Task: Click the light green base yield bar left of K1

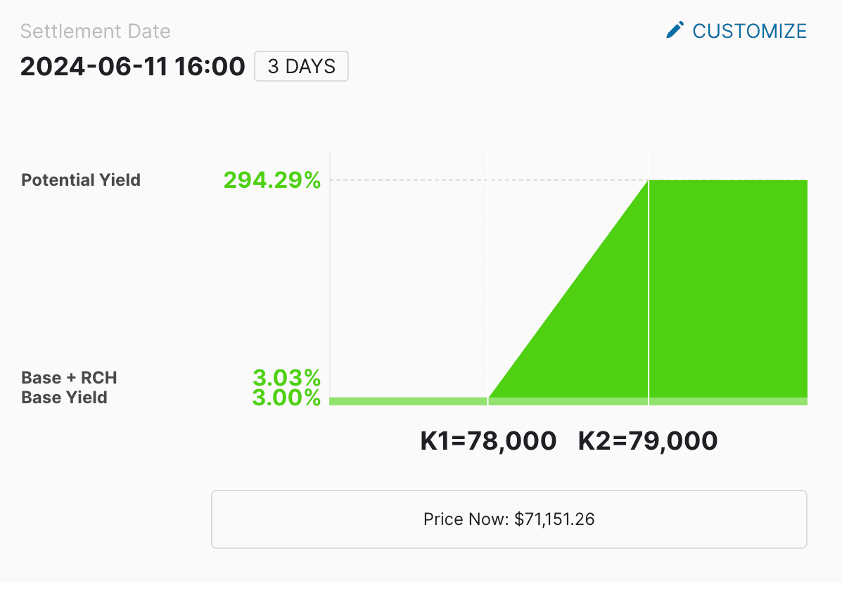Action: 408,401
